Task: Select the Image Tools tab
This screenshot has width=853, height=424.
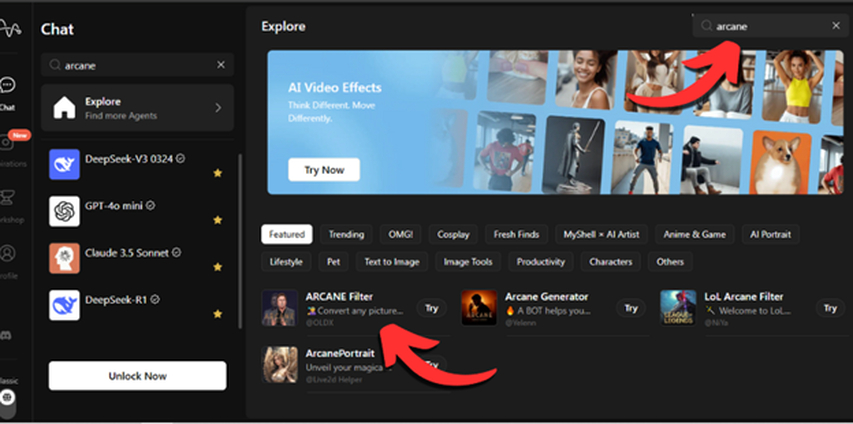Action: pos(468,262)
